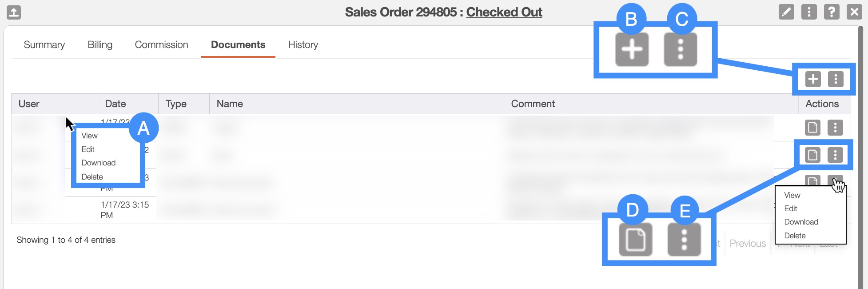Click the upload icon in the title bar

(14, 12)
